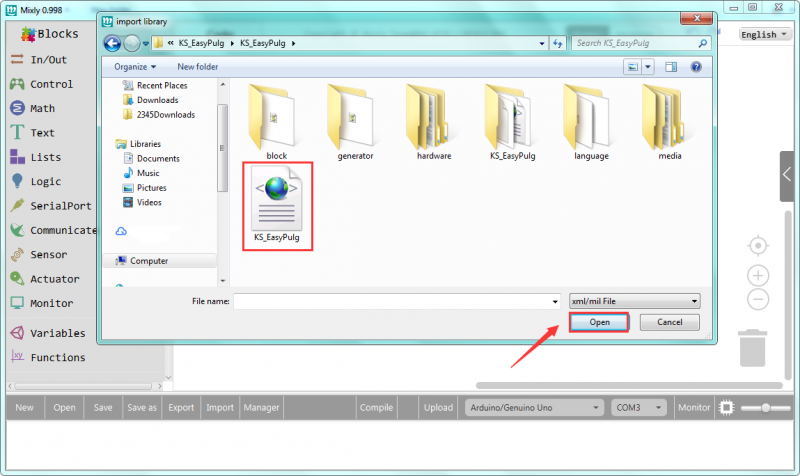800x476 pixels.
Task: Select the block folder
Action: coord(277,122)
